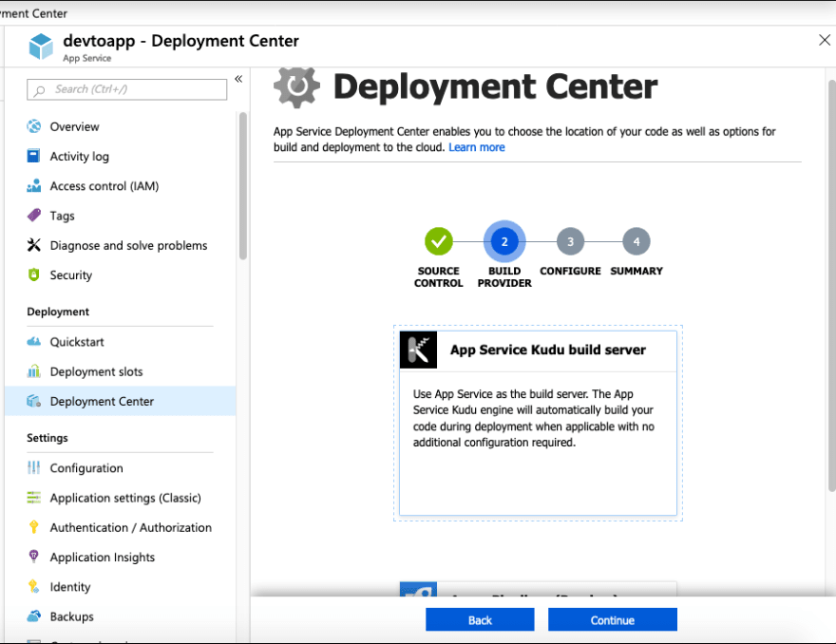Select step 2 Build Provider circle

(x=504, y=241)
